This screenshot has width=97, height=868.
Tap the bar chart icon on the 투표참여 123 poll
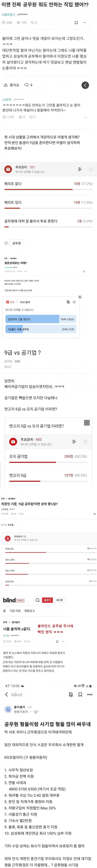tap(7, 537)
